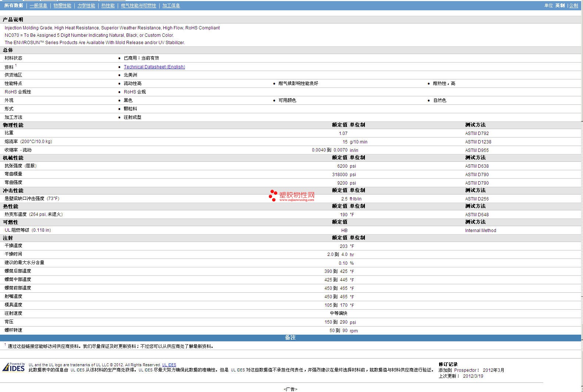Click the footnote 1 marker beside 资料

[x=16, y=65]
